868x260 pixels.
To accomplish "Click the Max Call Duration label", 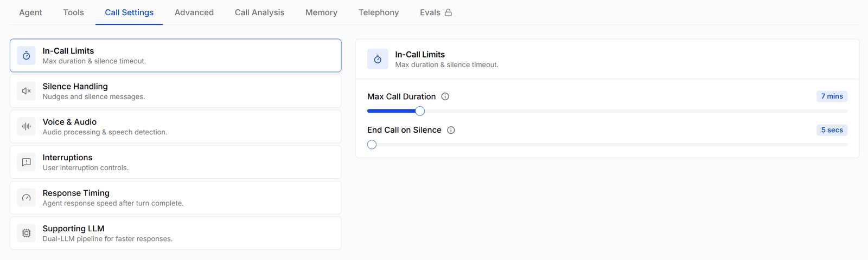I will (401, 96).
